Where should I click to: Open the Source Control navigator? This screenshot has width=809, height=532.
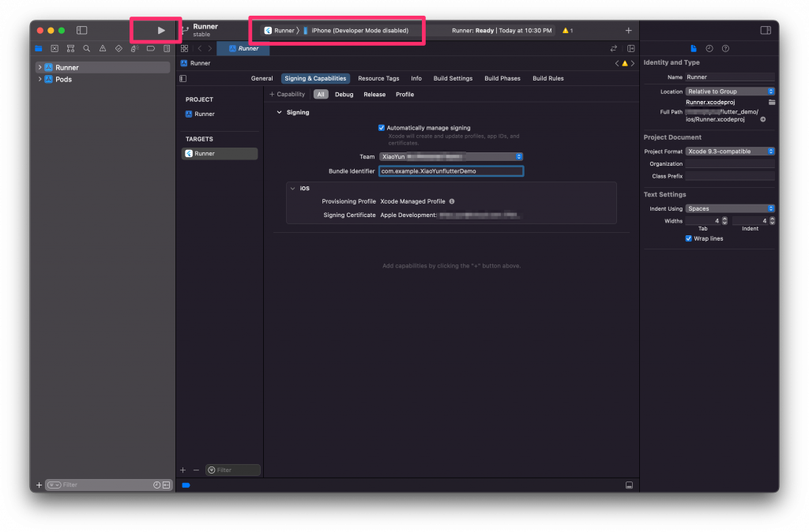pyautogui.click(x=55, y=48)
